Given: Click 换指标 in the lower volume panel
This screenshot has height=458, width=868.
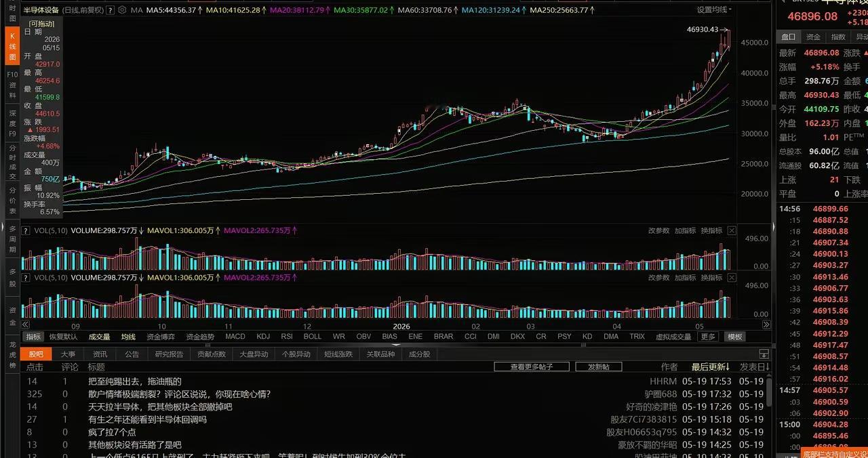Looking at the screenshot, I should (x=711, y=278).
